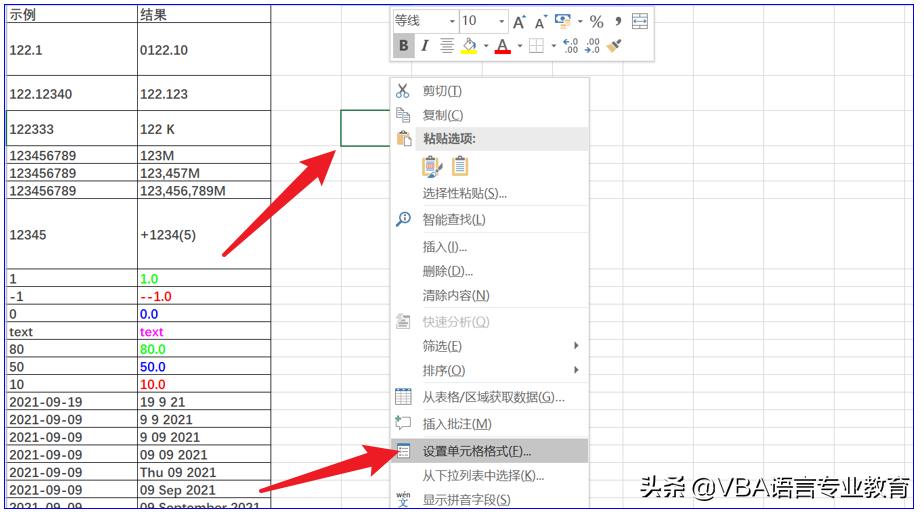Apply percent style with % icon
Screen dimensions: 924x514
(x=596, y=22)
